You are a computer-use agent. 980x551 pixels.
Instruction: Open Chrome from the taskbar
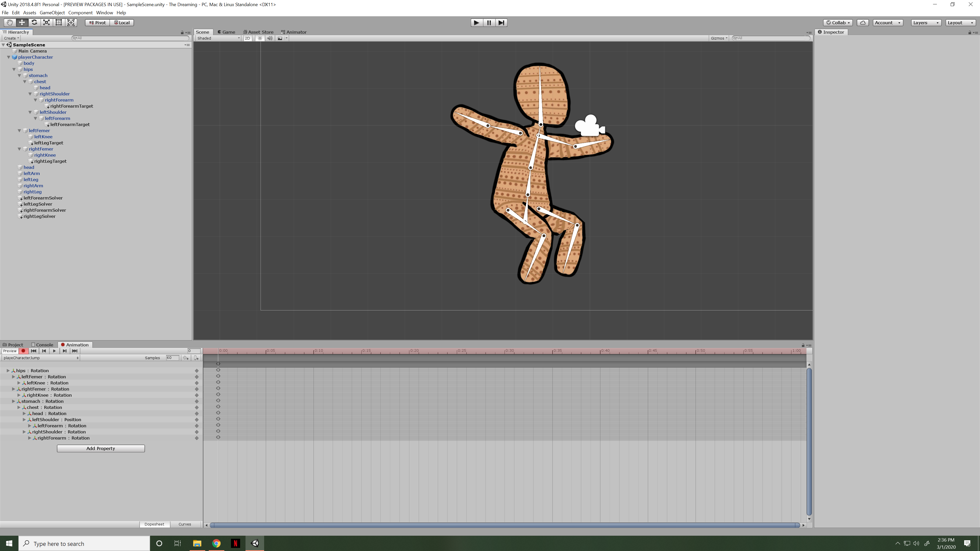coord(216,543)
